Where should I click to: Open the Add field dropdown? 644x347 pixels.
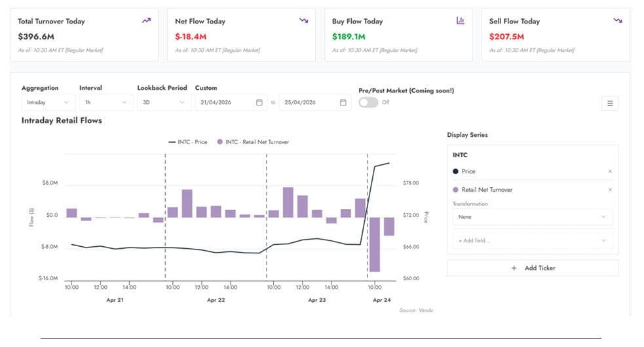[x=532, y=241]
